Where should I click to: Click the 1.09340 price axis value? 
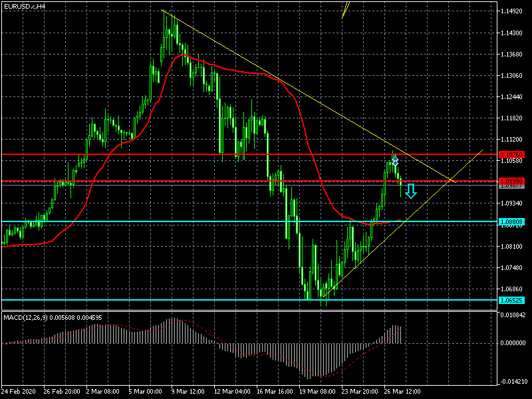(x=511, y=203)
